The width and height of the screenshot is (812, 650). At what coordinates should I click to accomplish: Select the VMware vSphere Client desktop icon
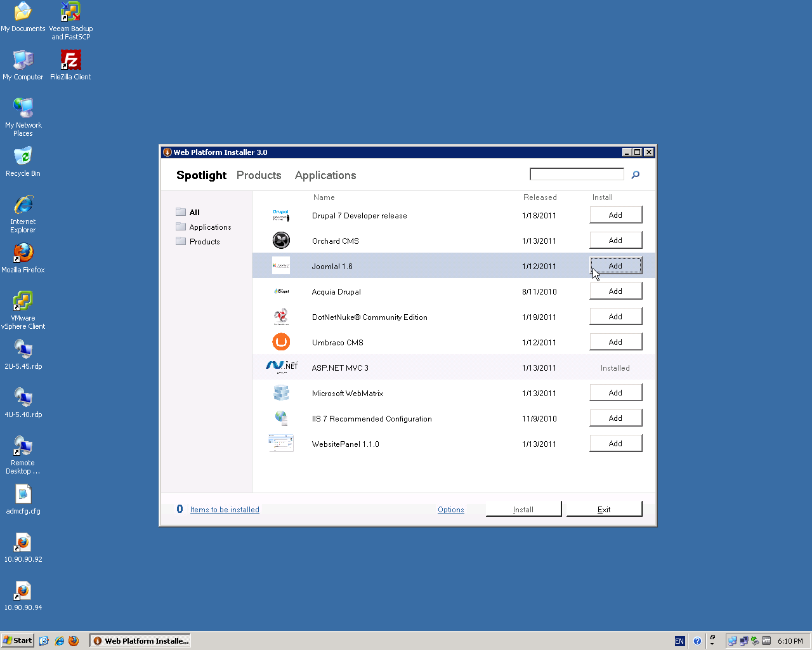coord(23,310)
